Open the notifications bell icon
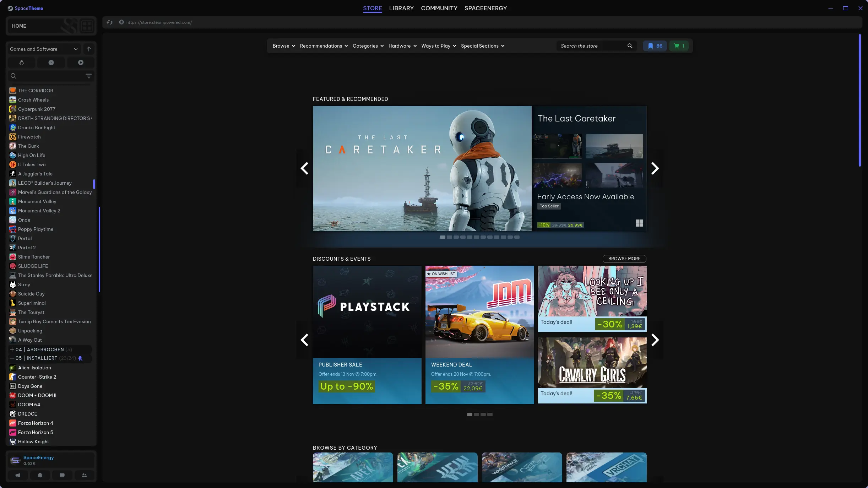The width and height of the screenshot is (868, 488). click(x=40, y=475)
